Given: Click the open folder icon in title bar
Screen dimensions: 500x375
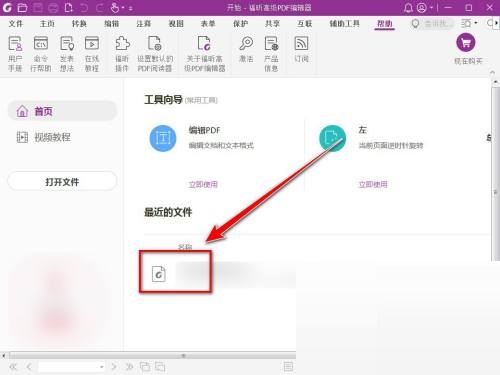Looking at the screenshot, I should (22, 7).
